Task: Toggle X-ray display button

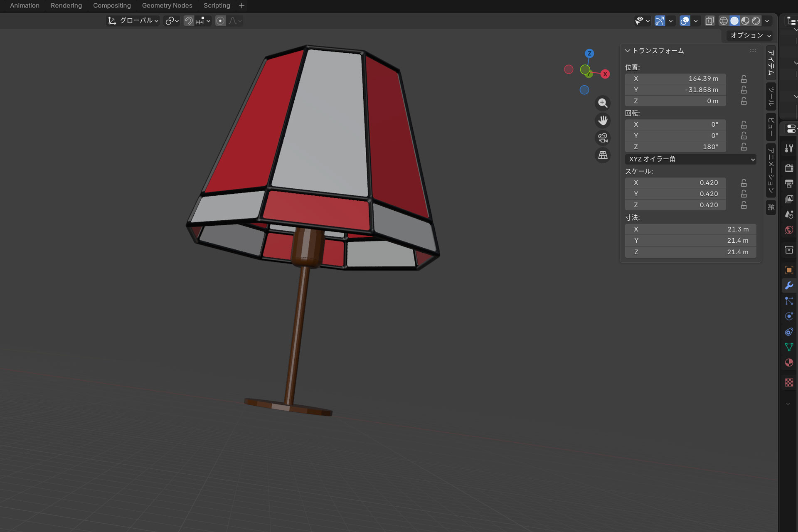Action: (x=709, y=21)
